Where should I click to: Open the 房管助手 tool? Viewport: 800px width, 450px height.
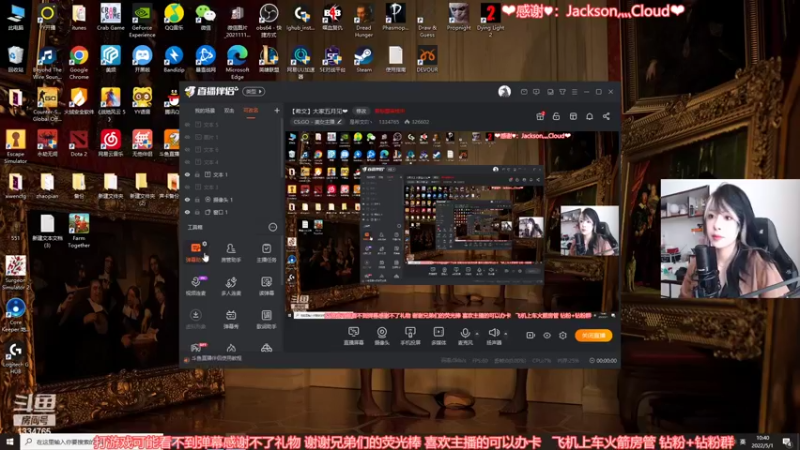click(231, 252)
